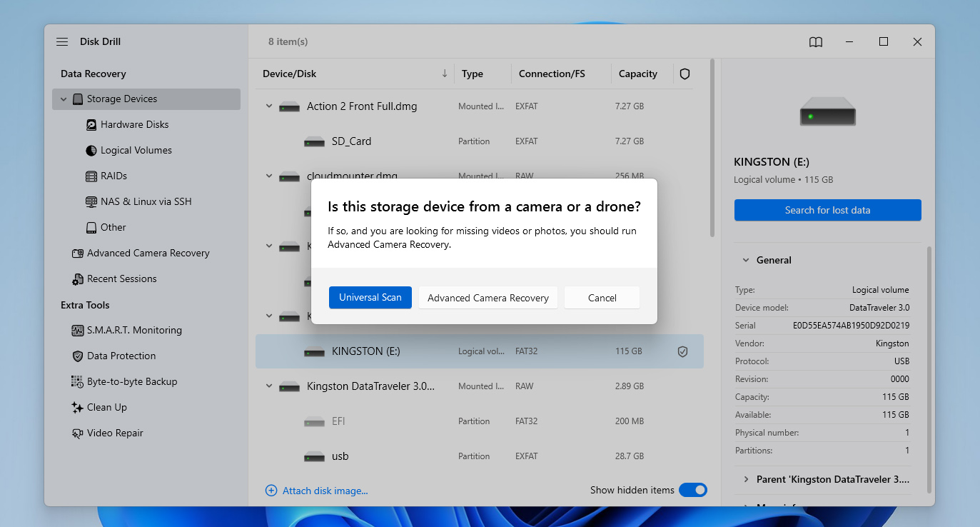Image resolution: width=980 pixels, height=527 pixels.
Task: Click the Attach disk image link
Action: [325, 491]
